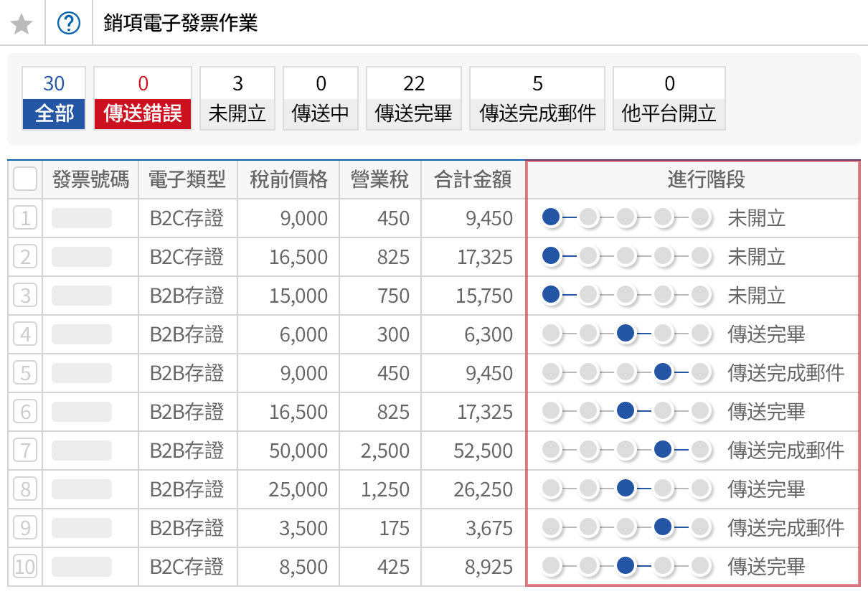Click the last progress dot on row 2
Screen dimensions: 868x594
point(701,256)
